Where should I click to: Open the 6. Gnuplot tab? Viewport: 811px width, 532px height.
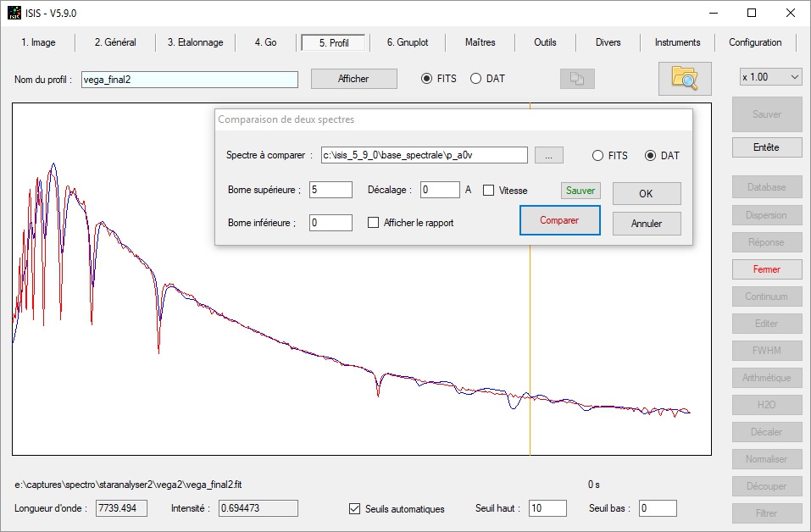tap(408, 42)
